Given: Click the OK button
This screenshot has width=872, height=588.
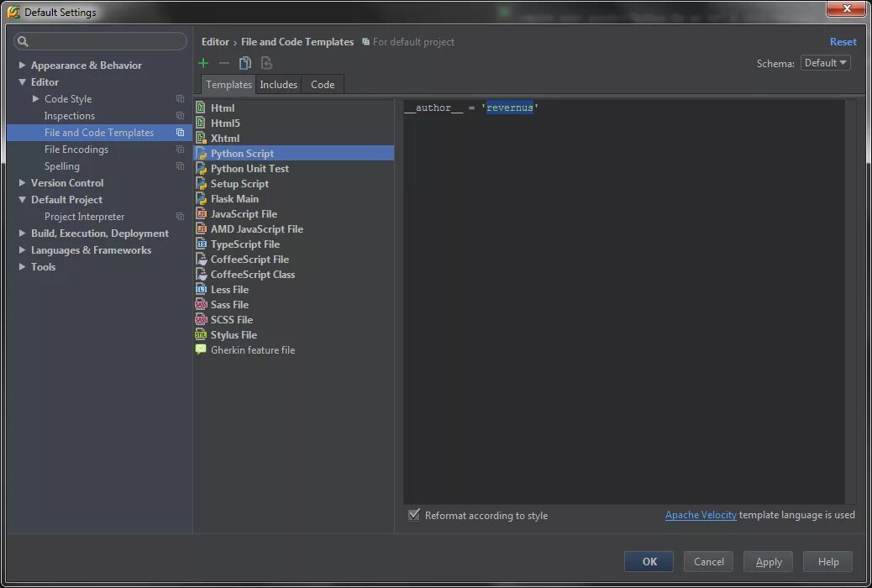Looking at the screenshot, I should tap(649, 561).
